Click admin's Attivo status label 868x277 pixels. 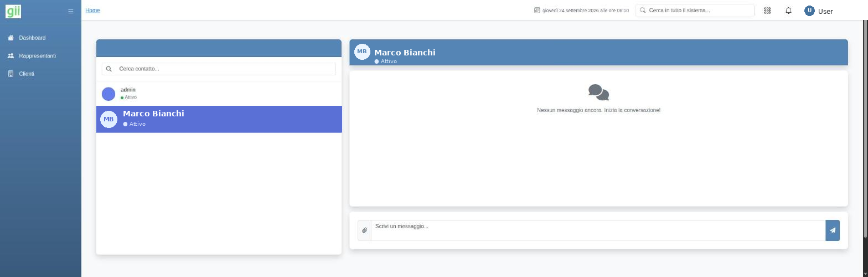pos(128,97)
